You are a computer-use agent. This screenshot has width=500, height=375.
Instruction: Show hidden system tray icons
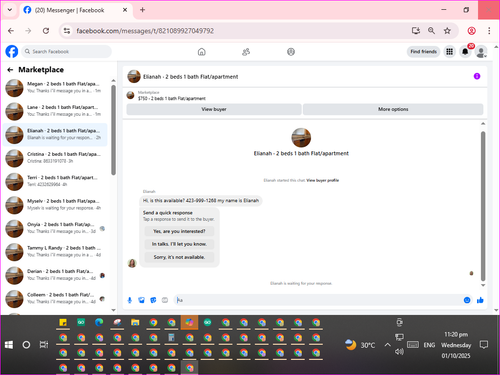pyautogui.click(x=387, y=345)
